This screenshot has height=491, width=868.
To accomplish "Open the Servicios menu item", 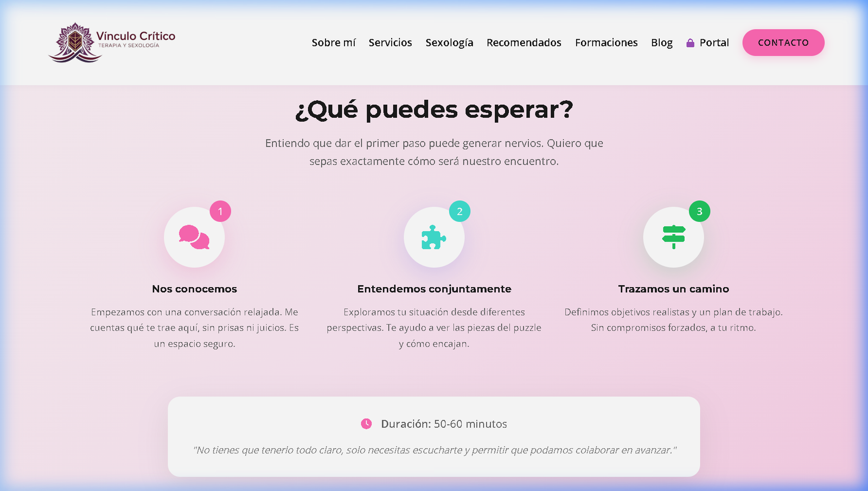I will (x=391, y=42).
